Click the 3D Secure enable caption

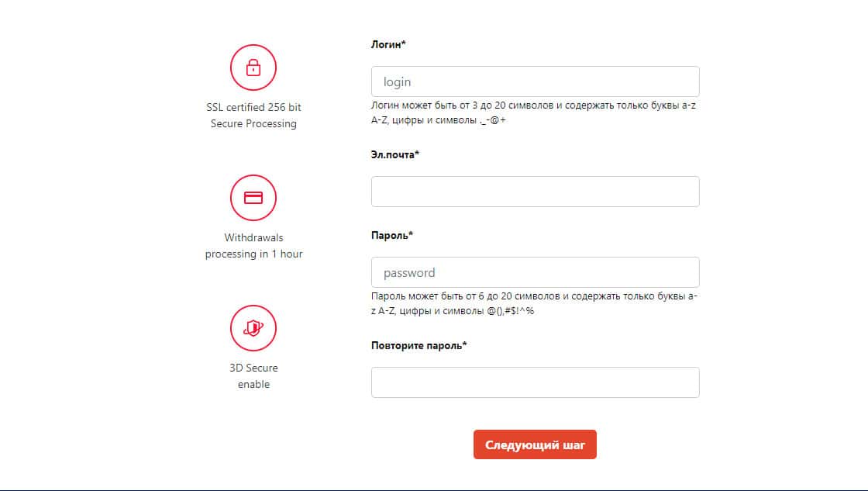(253, 376)
